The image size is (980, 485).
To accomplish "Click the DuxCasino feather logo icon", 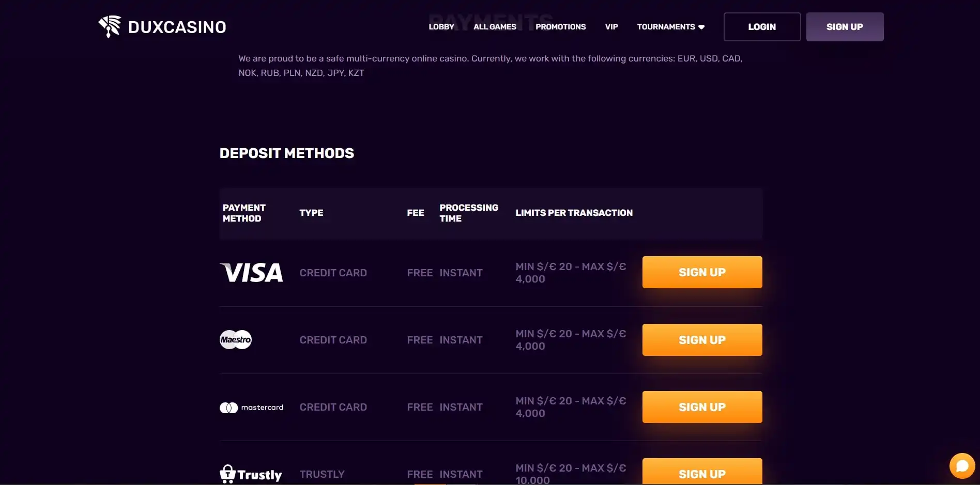I will pos(110,26).
